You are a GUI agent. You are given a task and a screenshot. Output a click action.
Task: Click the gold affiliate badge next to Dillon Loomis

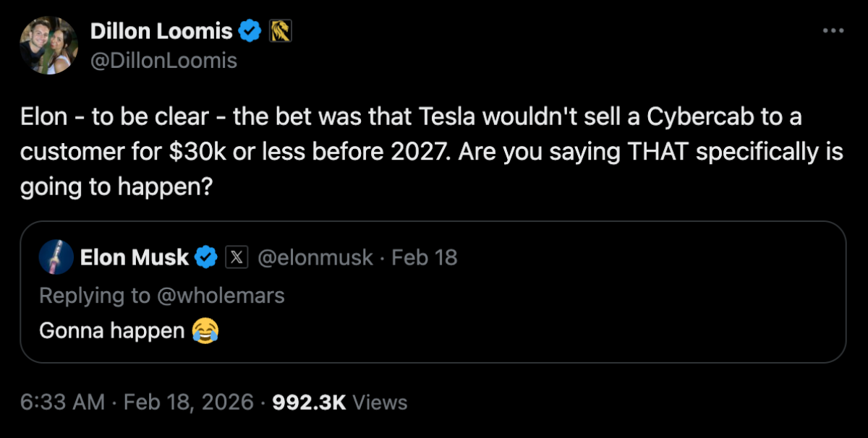(282, 30)
